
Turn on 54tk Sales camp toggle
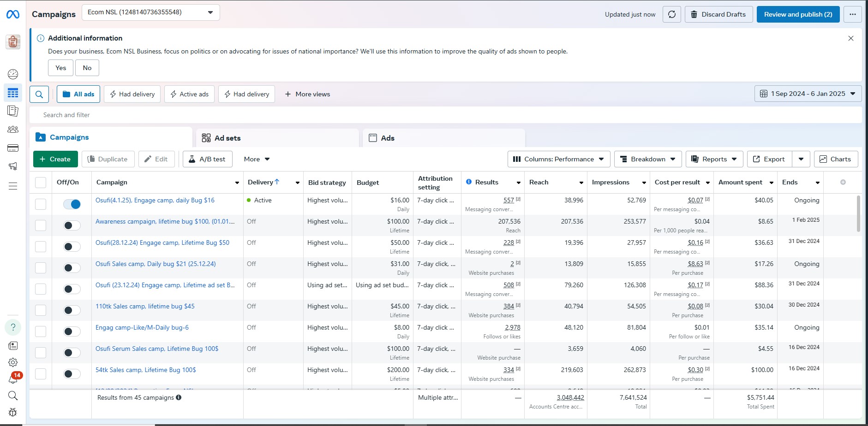[x=72, y=374]
